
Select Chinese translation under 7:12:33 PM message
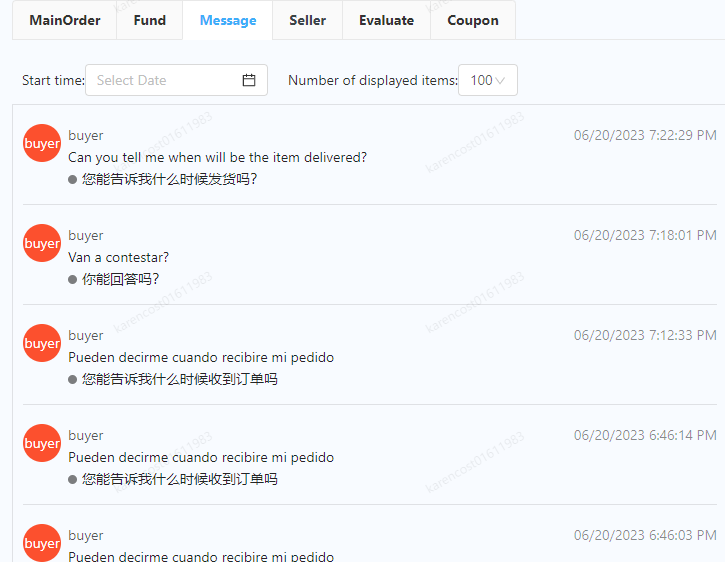(x=179, y=379)
